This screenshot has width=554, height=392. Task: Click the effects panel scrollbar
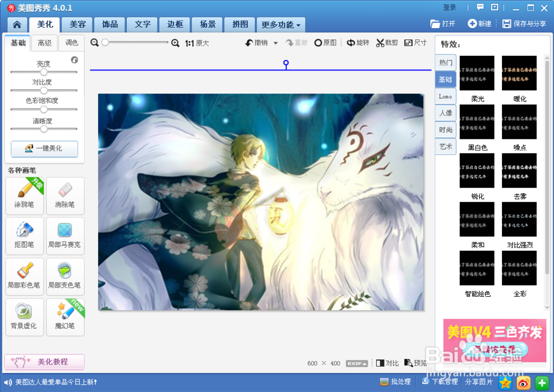click(547, 168)
